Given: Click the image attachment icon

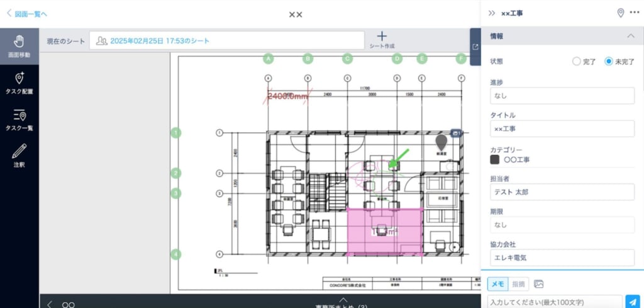Looking at the screenshot, I should (x=538, y=284).
